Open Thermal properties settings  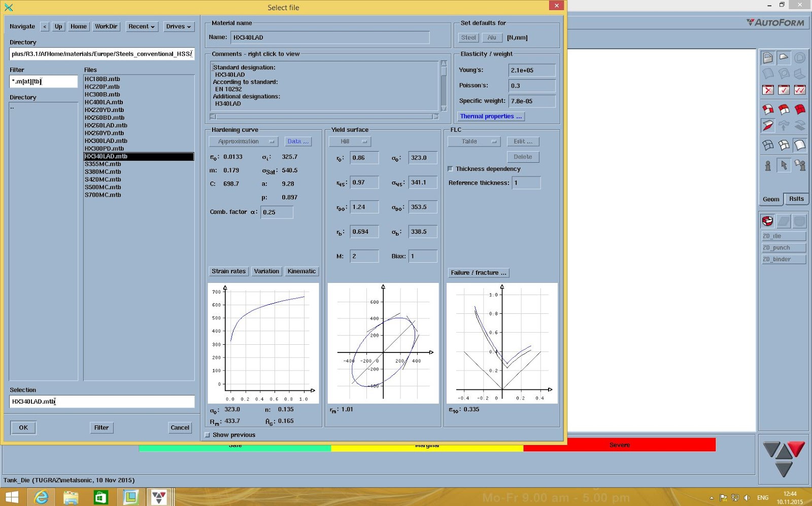pos(490,116)
